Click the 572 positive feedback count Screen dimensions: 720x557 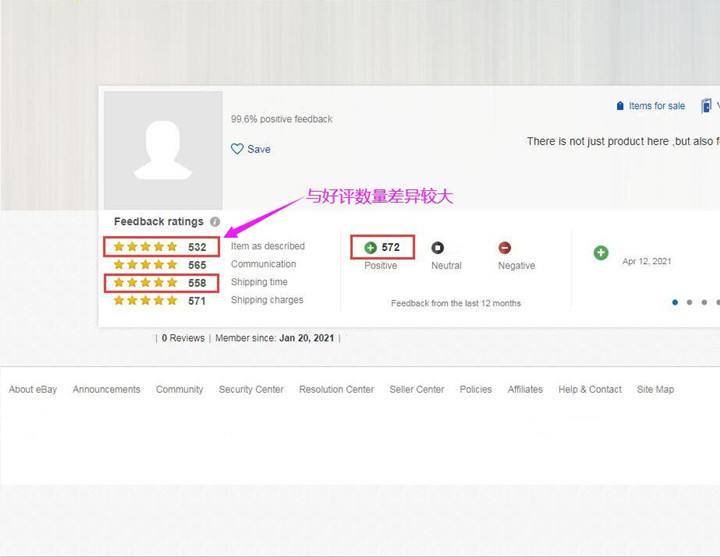pos(390,248)
